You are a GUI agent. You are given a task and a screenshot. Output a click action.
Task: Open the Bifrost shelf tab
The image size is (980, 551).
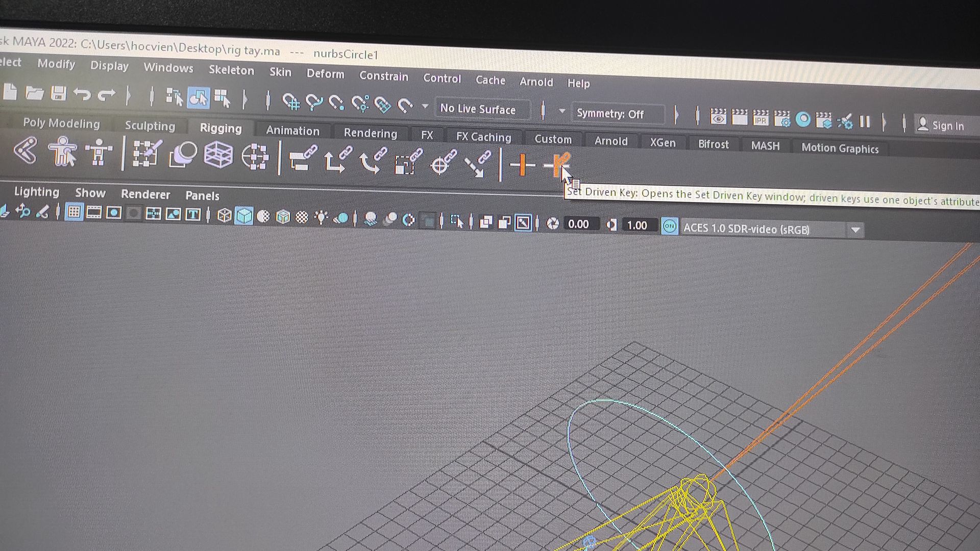coord(713,144)
